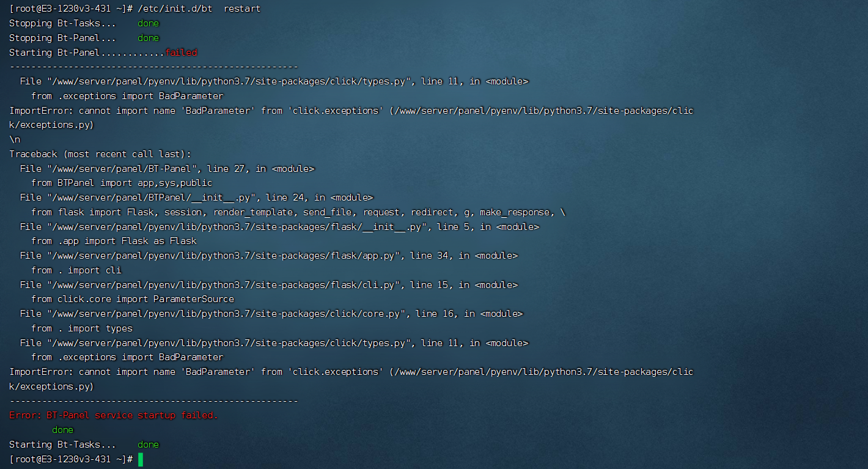Click 'from BTPanel import app,sys,public' line
The width and height of the screenshot is (868, 469).
pyautogui.click(x=122, y=183)
